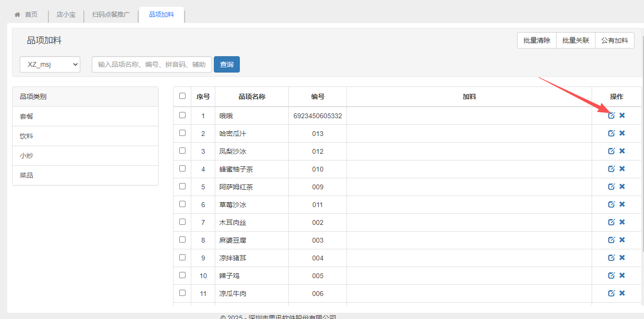Edit toppings for 阿萨姆红茶

click(x=611, y=186)
